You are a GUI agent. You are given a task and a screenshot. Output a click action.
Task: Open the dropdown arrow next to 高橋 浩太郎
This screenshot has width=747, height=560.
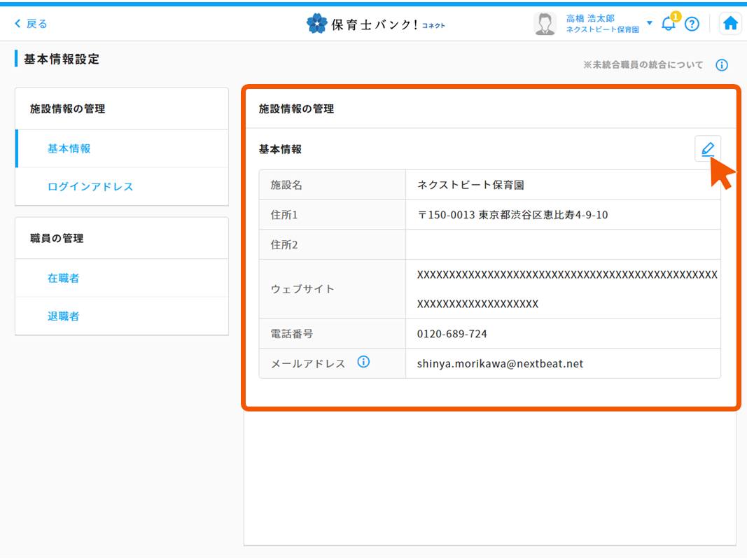click(x=649, y=22)
